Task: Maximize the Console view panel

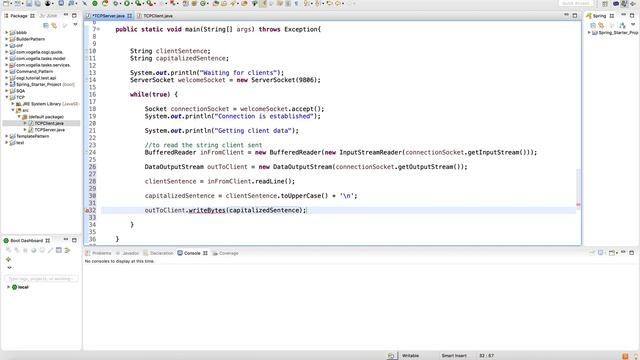Action: (631, 253)
